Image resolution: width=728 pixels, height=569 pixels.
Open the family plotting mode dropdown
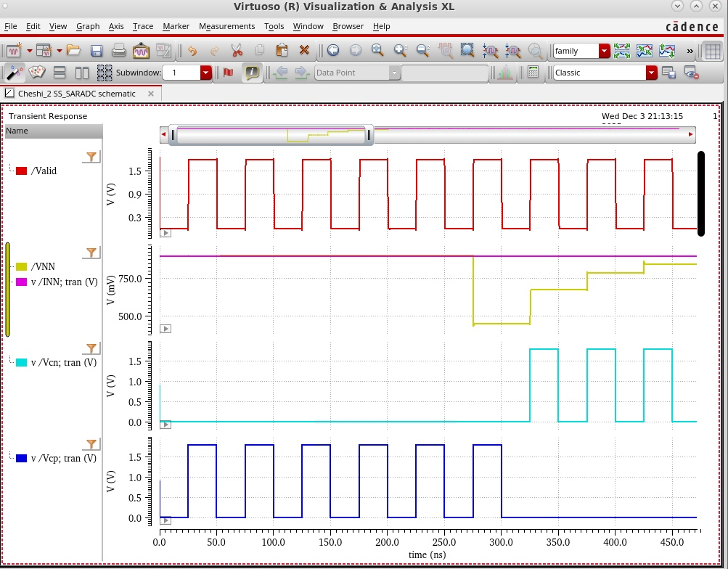point(604,51)
